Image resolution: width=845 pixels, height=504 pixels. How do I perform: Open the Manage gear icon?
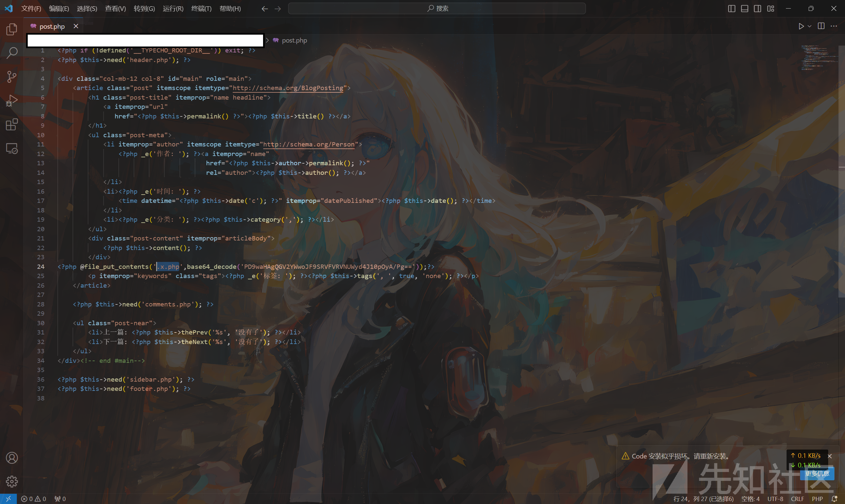pyautogui.click(x=12, y=482)
